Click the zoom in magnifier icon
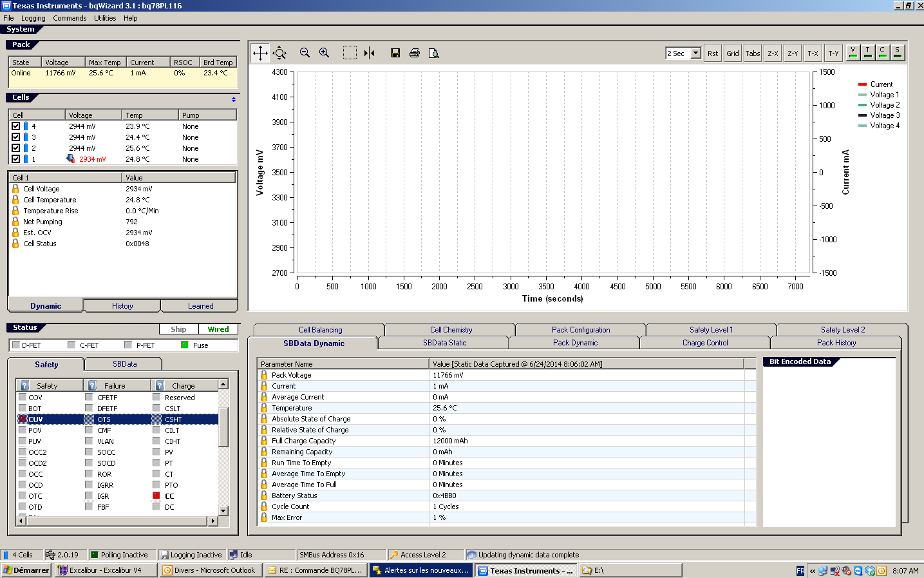The width and height of the screenshot is (924, 578). click(x=325, y=53)
